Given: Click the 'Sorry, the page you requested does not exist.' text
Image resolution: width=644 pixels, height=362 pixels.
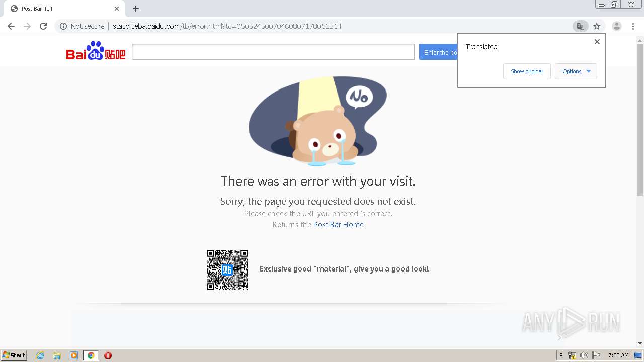Looking at the screenshot, I should (x=318, y=202).
